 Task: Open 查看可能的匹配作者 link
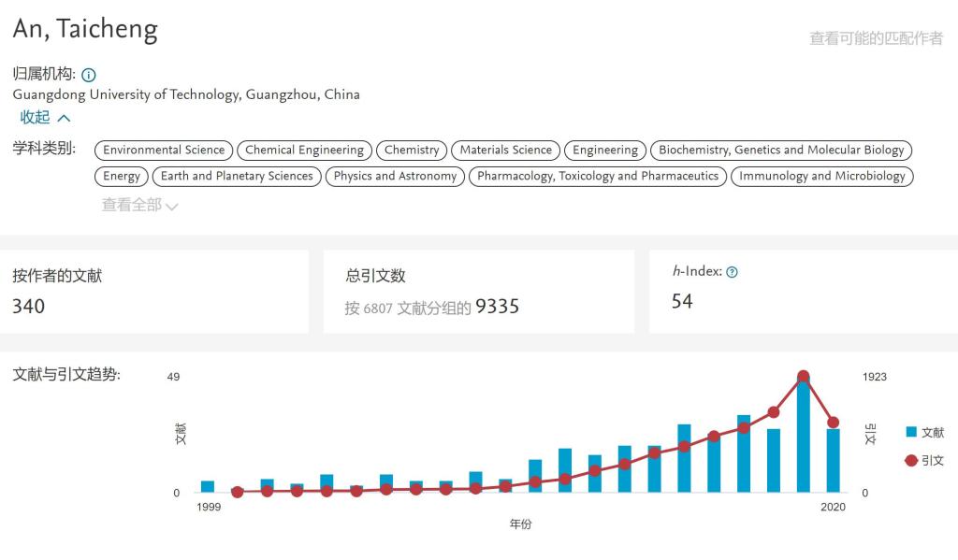coord(876,38)
